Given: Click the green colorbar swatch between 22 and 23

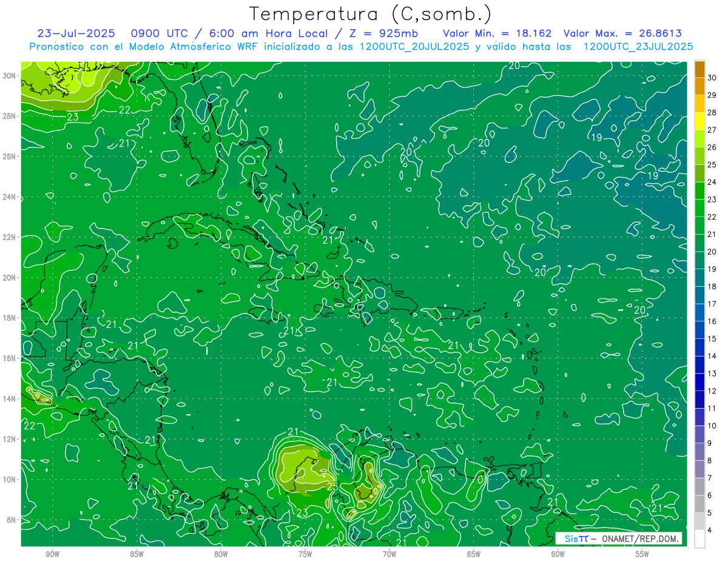Looking at the screenshot, I should click(x=699, y=208).
